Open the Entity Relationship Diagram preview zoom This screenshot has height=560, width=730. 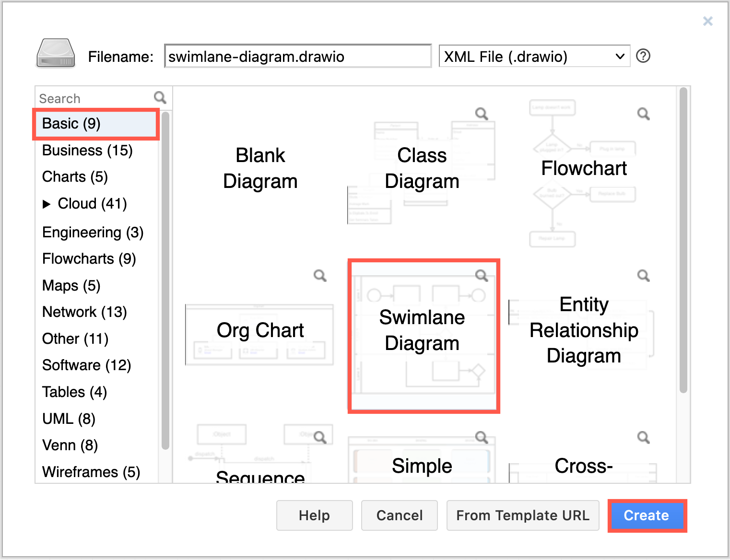pos(643,275)
